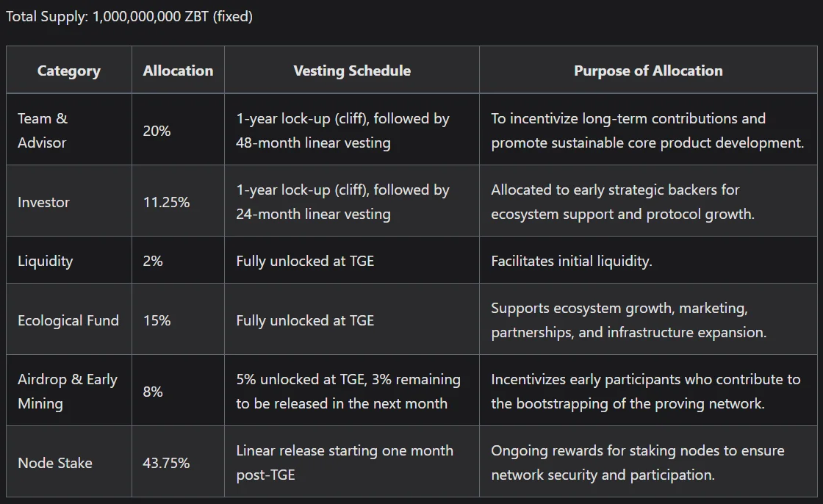Click the Facilitates initial liquidity text
The image size is (823, 504).
571,261
